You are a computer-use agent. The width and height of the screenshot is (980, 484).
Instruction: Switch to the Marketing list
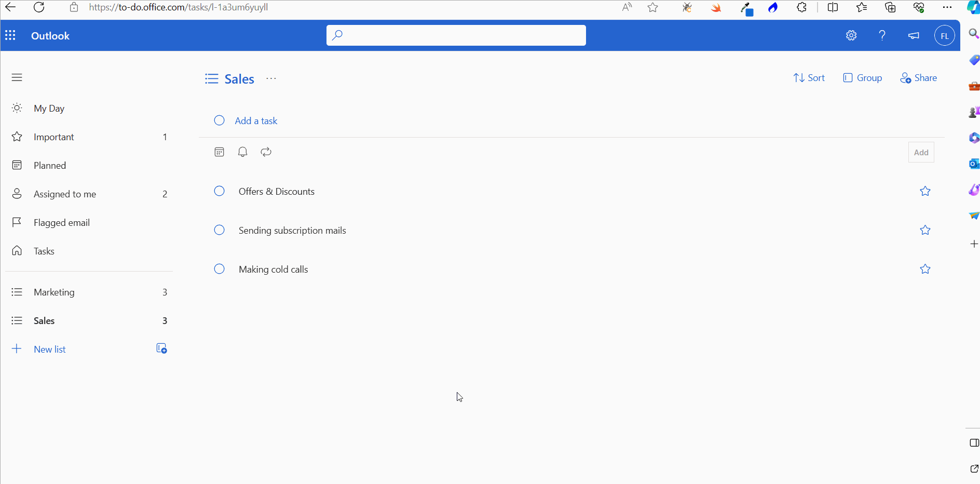[54, 292]
